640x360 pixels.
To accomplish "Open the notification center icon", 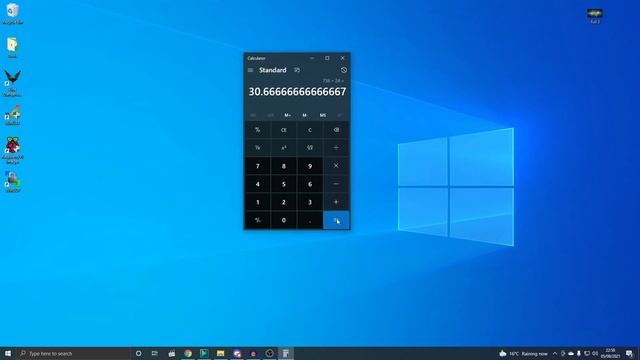I will [x=629, y=353].
